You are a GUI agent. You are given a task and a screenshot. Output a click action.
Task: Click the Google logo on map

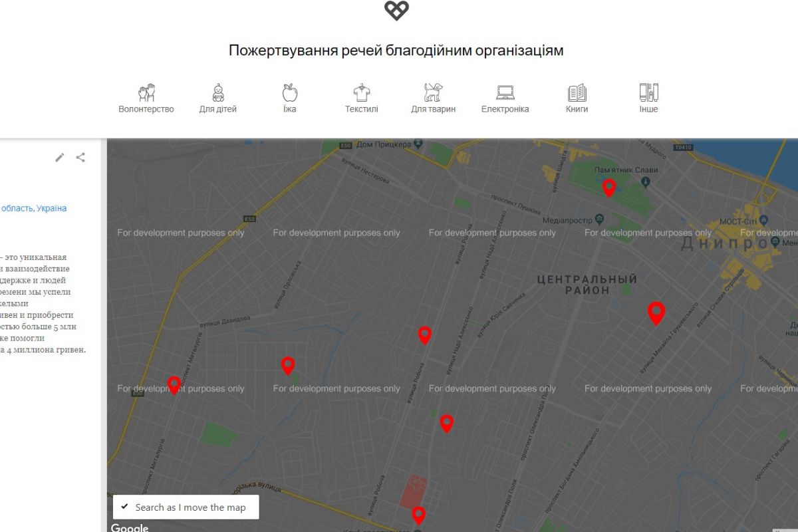pos(130,527)
